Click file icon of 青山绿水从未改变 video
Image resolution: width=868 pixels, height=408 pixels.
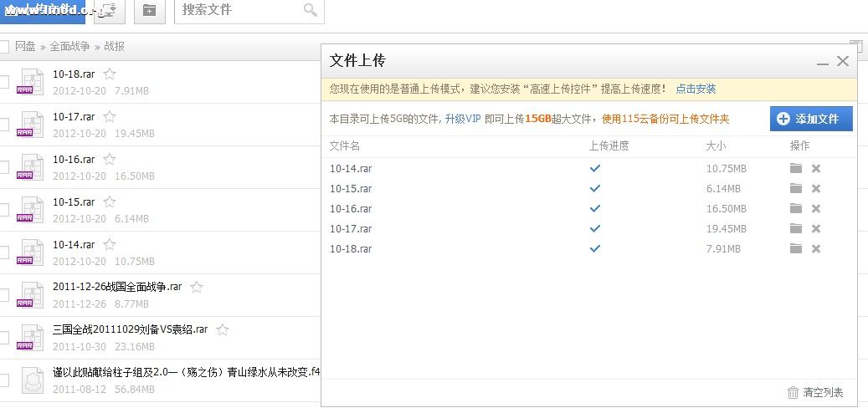coord(32,380)
